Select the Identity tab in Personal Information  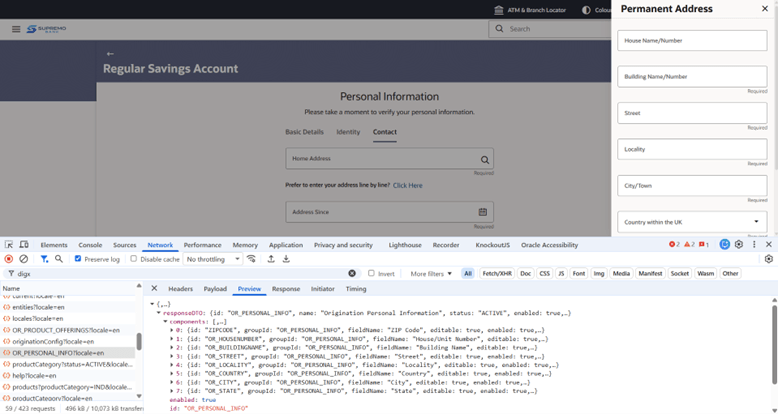pyautogui.click(x=348, y=132)
